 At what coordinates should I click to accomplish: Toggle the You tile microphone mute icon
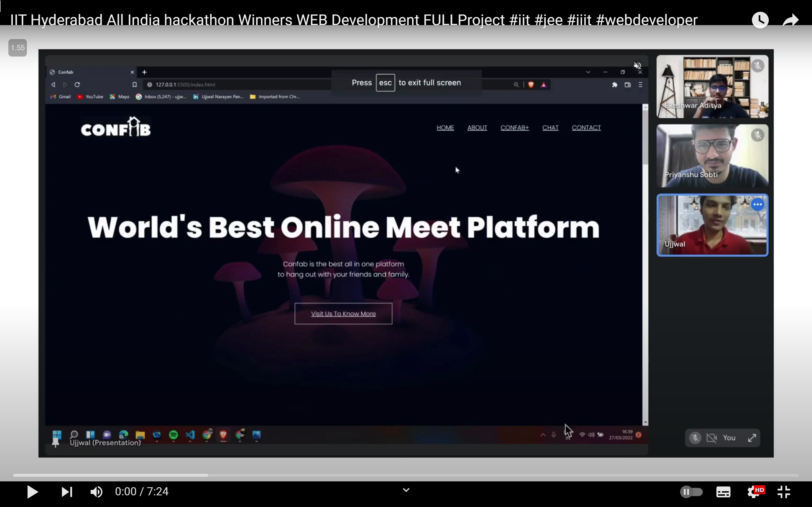[695, 438]
